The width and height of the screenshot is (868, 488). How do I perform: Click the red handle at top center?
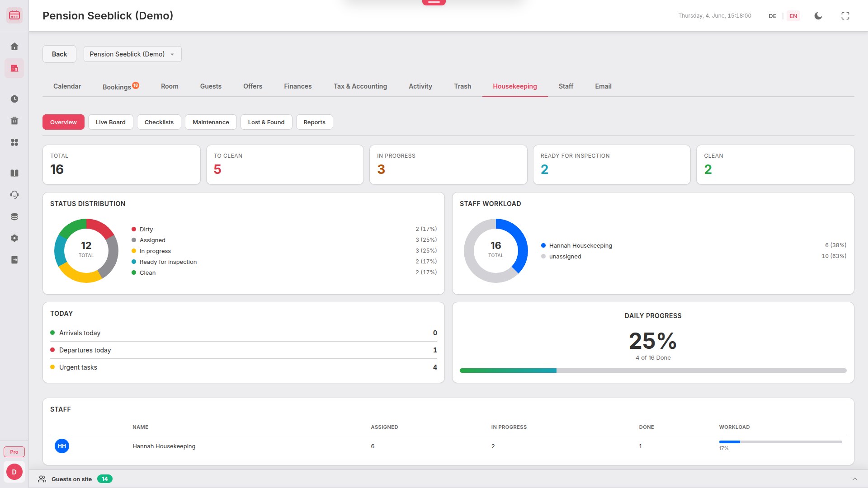tap(434, 2)
